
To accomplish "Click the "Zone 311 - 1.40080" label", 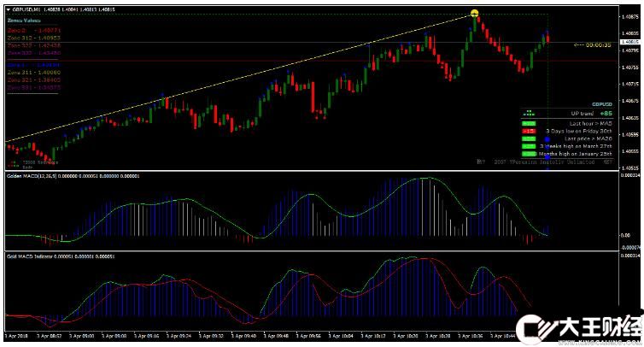I will (x=33, y=73).
